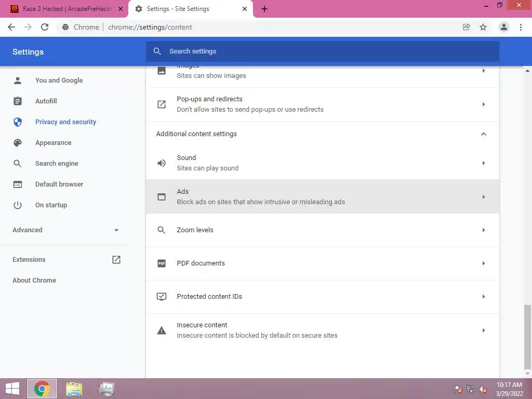Open PDF documents via its arrow
This screenshot has width=532, height=399.
[484, 263]
